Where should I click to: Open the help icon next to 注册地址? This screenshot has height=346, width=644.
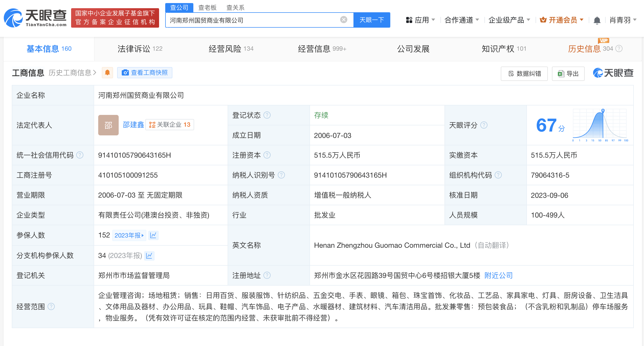tap(267, 275)
